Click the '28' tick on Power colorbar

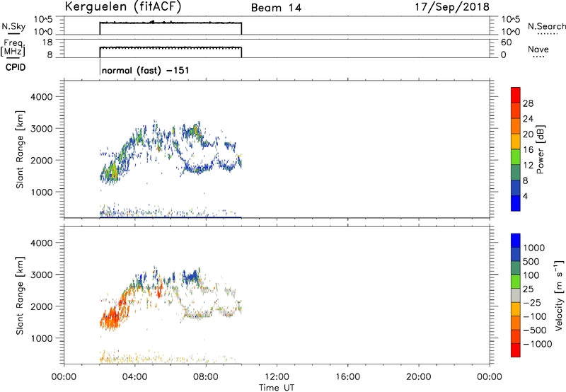pyautogui.click(x=528, y=103)
